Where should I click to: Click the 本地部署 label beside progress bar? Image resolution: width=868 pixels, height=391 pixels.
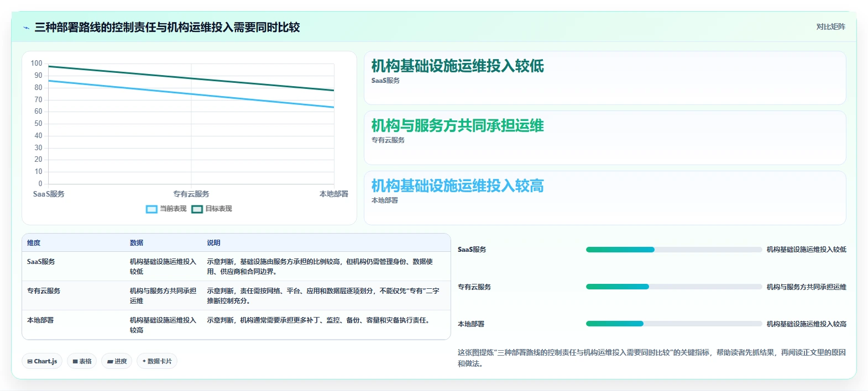coord(471,324)
